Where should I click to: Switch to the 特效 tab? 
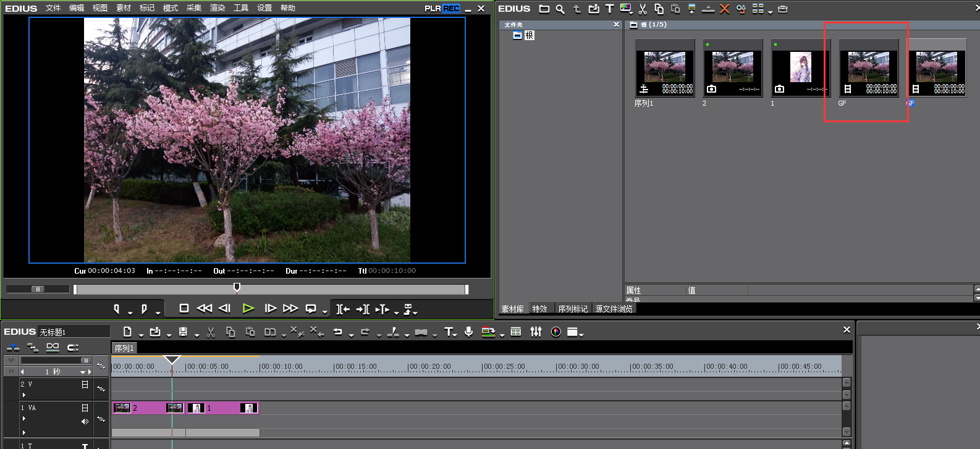(539, 309)
